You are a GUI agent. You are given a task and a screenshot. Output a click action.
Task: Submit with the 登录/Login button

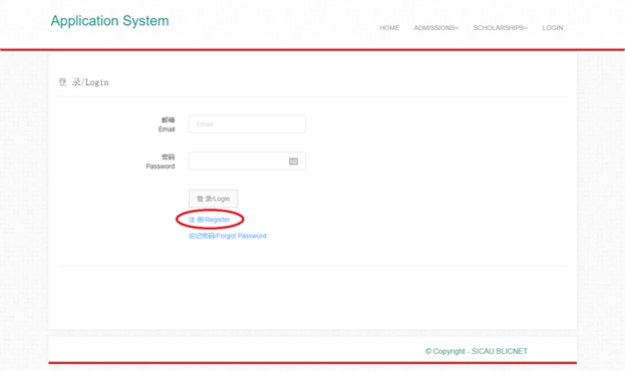213,199
